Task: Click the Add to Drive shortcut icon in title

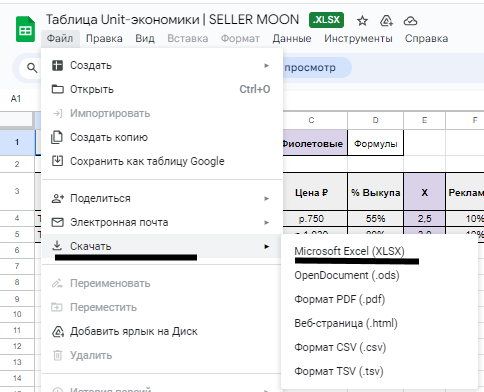Action: (x=386, y=21)
